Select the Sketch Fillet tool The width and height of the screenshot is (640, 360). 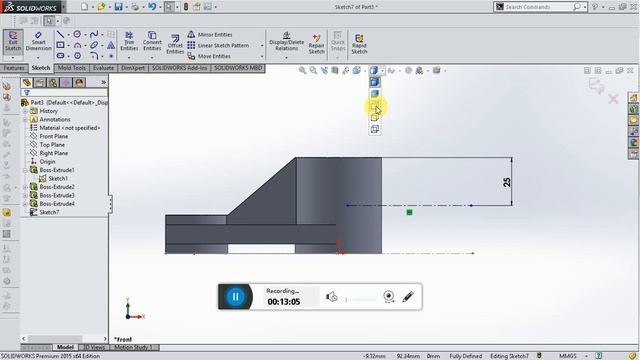point(94,56)
